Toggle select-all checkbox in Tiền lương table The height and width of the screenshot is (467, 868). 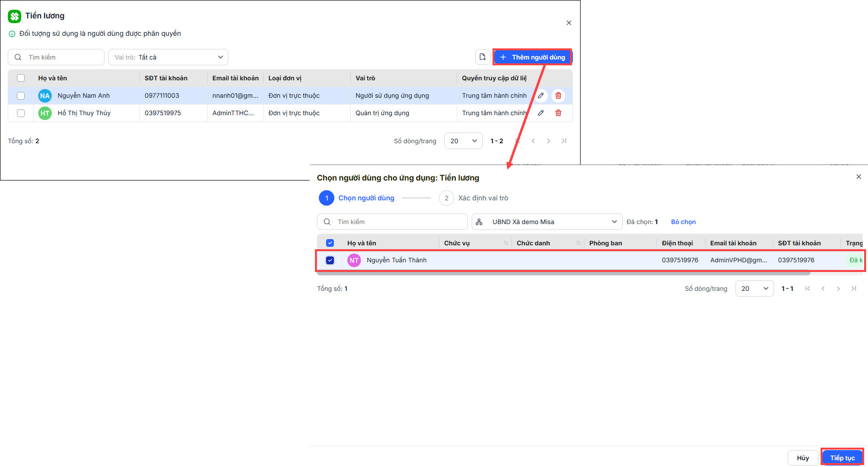[21, 78]
